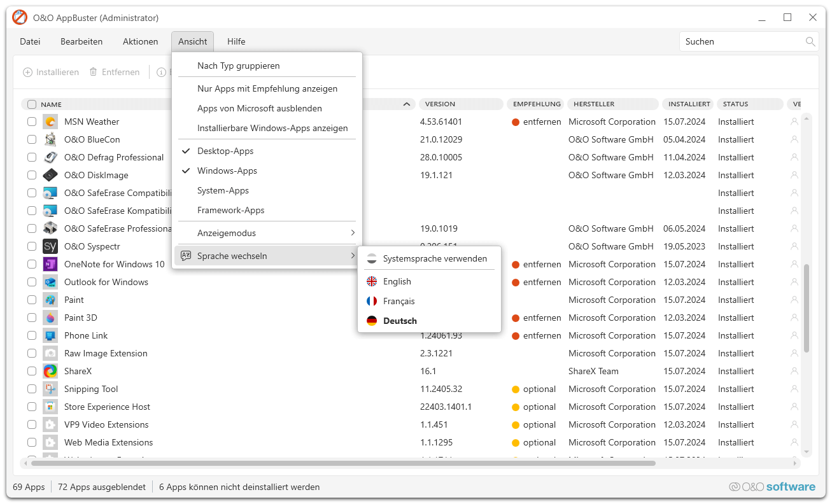Open the Bearbeiten menu
The image size is (832, 504).
click(x=81, y=41)
